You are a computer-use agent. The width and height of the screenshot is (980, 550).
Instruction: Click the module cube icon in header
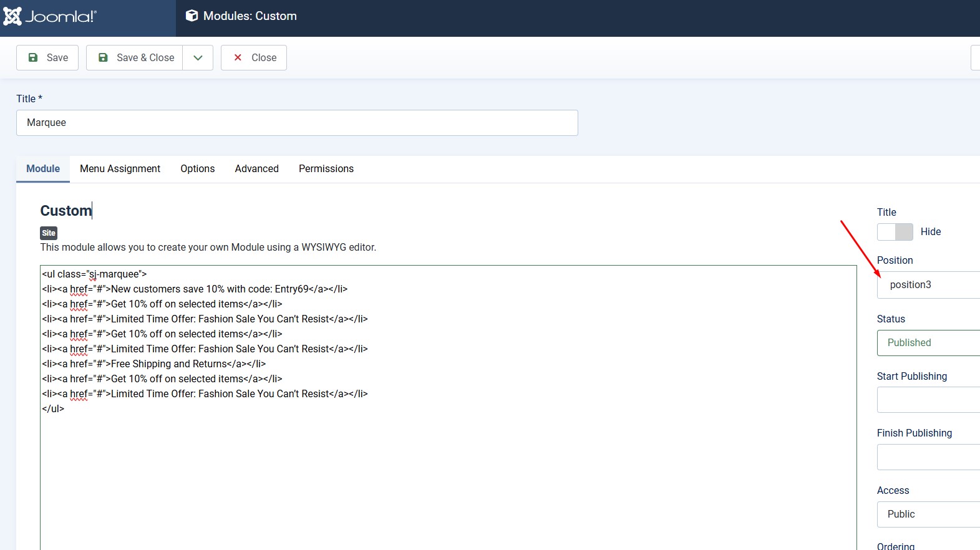coord(192,16)
